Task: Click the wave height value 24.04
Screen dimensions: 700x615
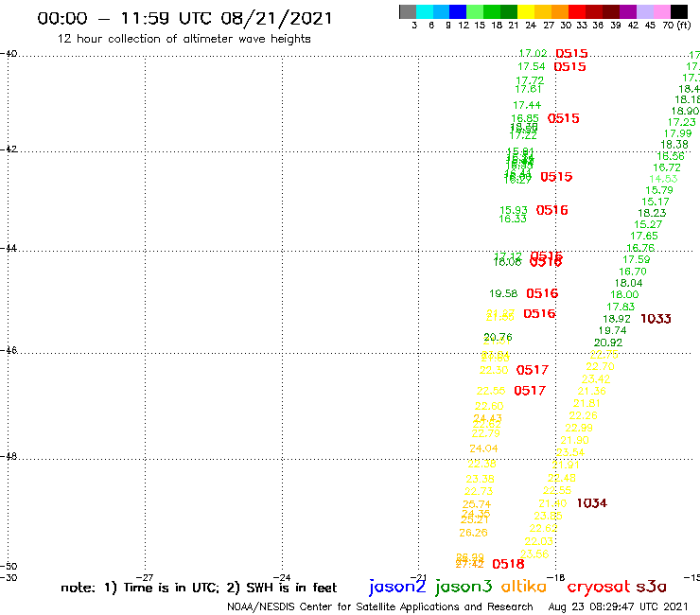Action: click(483, 448)
